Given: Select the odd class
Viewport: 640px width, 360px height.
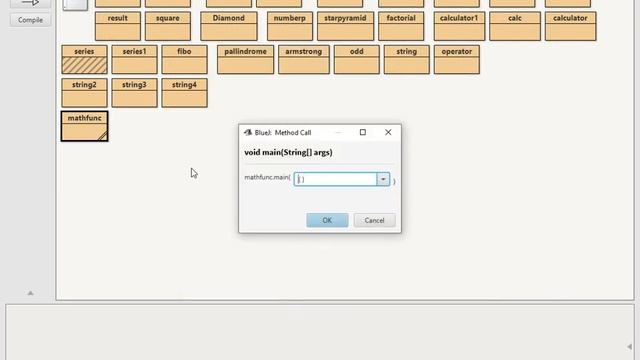Looking at the screenshot, I should point(357,60).
